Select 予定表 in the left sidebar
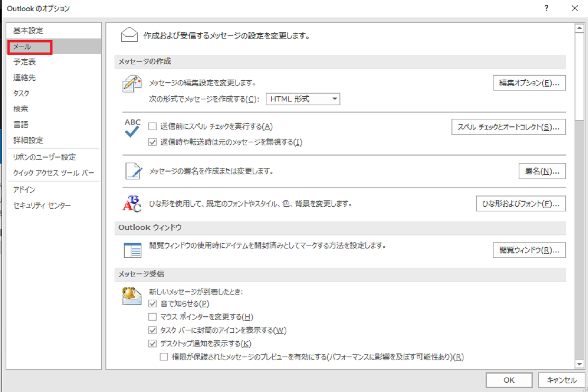This screenshot has width=588, height=392. click(24, 62)
